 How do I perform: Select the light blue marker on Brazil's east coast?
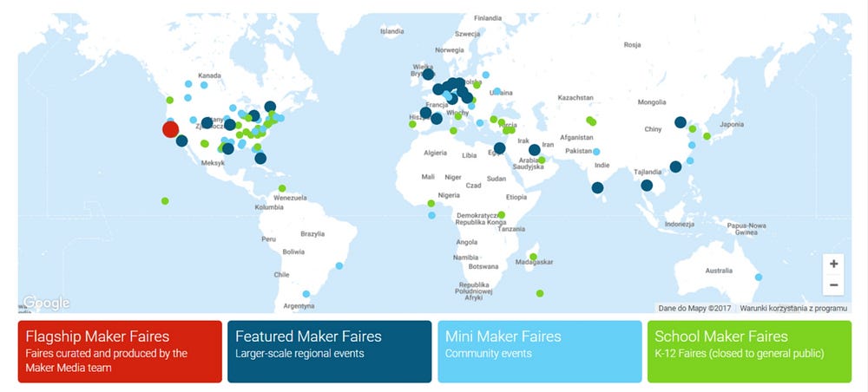(x=339, y=265)
